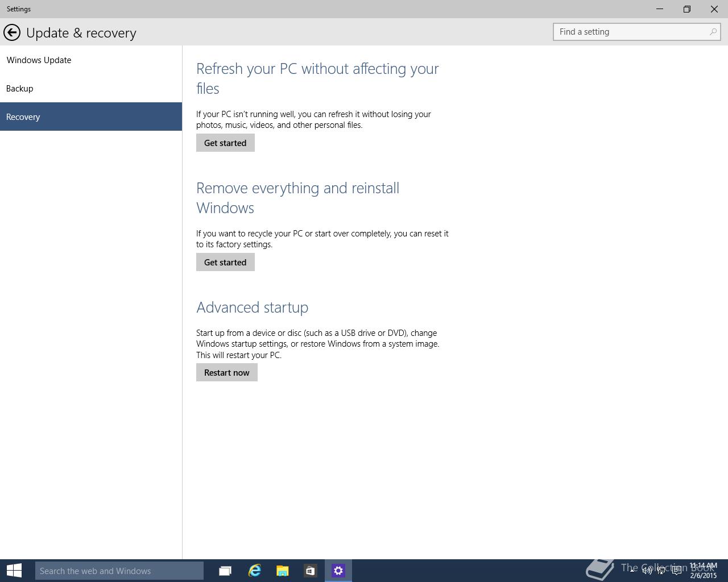Open File Explorer from the taskbar
Image resolution: width=728 pixels, height=582 pixels.
coord(282,571)
